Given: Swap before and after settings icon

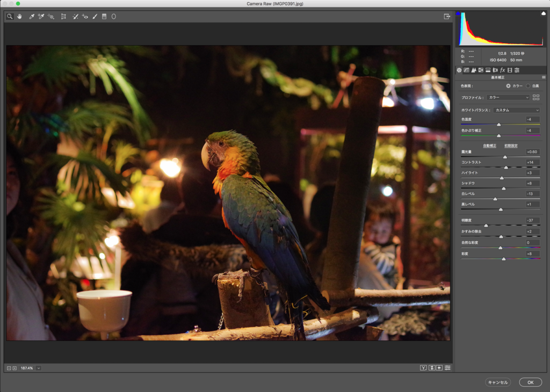Looking at the screenshot, I should pyautogui.click(x=432, y=368).
